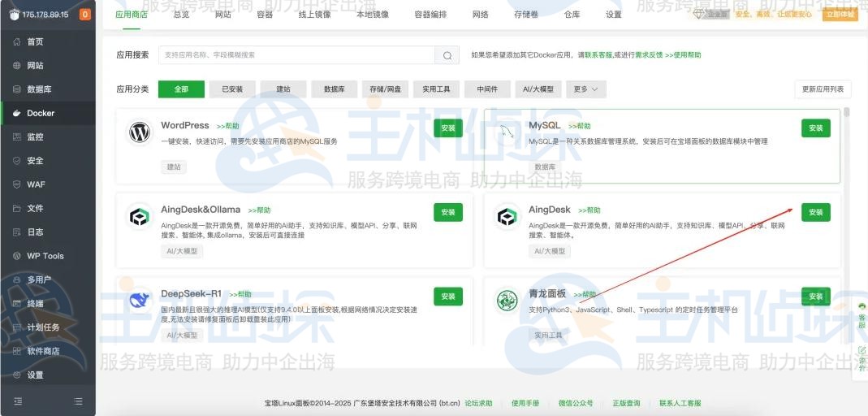Click 更新应用列表 button
Screen dimensions: 868x416
[823, 89]
